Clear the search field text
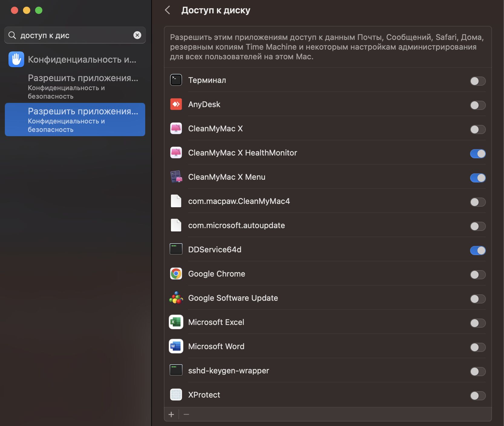 pyautogui.click(x=137, y=35)
